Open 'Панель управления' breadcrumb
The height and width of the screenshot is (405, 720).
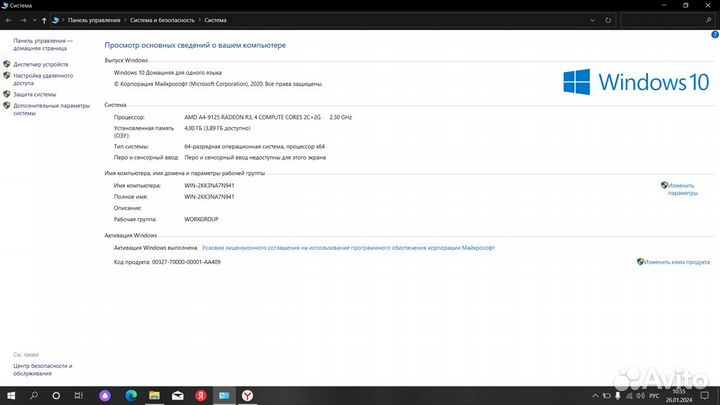[94, 20]
